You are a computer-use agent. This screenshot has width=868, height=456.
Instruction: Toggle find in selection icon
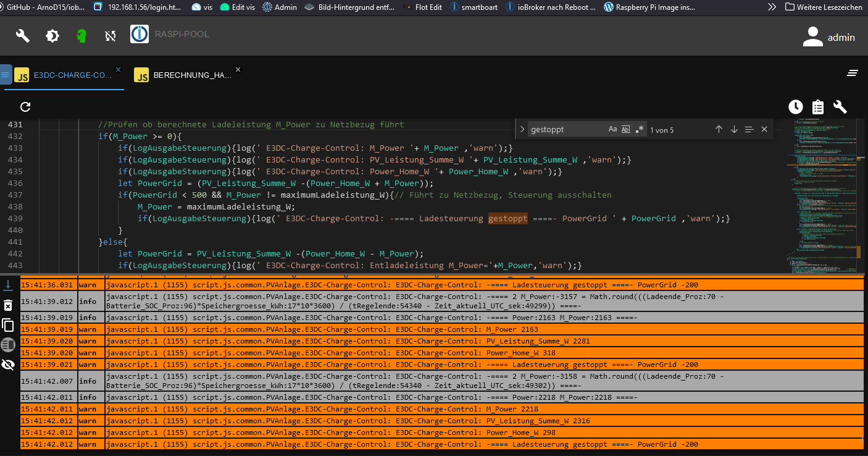click(x=749, y=130)
